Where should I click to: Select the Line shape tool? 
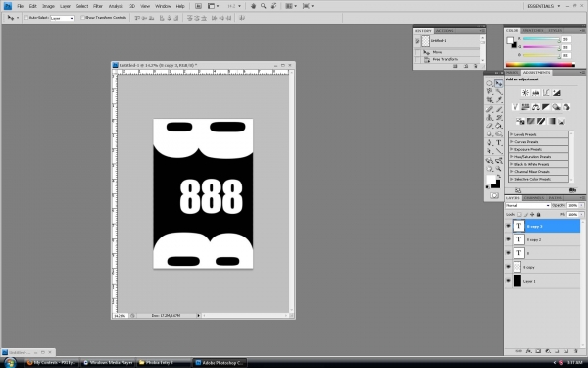coord(499,151)
